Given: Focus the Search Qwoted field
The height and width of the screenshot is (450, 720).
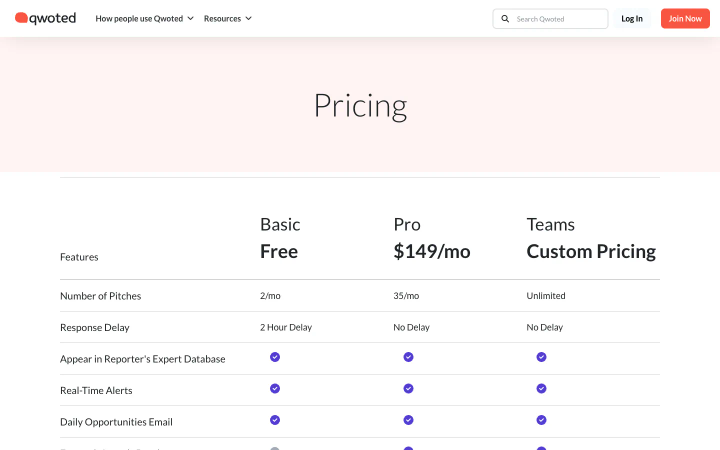Looking at the screenshot, I should click(x=550, y=19).
